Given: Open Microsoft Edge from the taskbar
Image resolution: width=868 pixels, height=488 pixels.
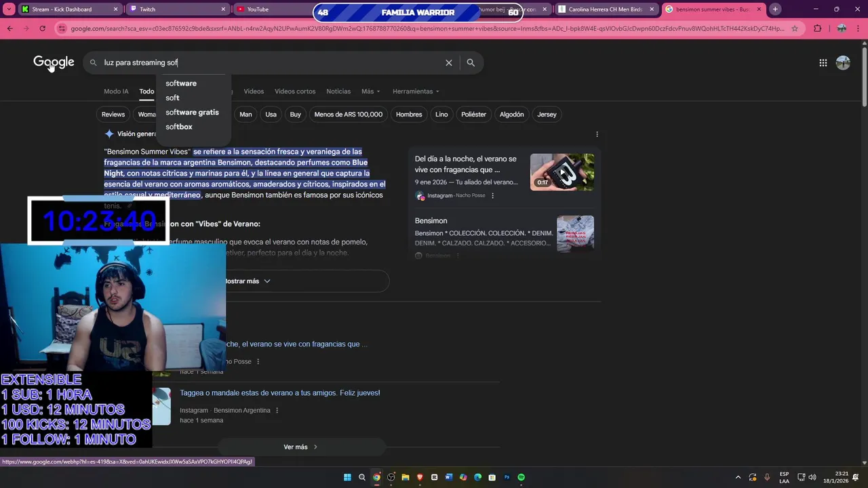Looking at the screenshot, I should point(477,477).
